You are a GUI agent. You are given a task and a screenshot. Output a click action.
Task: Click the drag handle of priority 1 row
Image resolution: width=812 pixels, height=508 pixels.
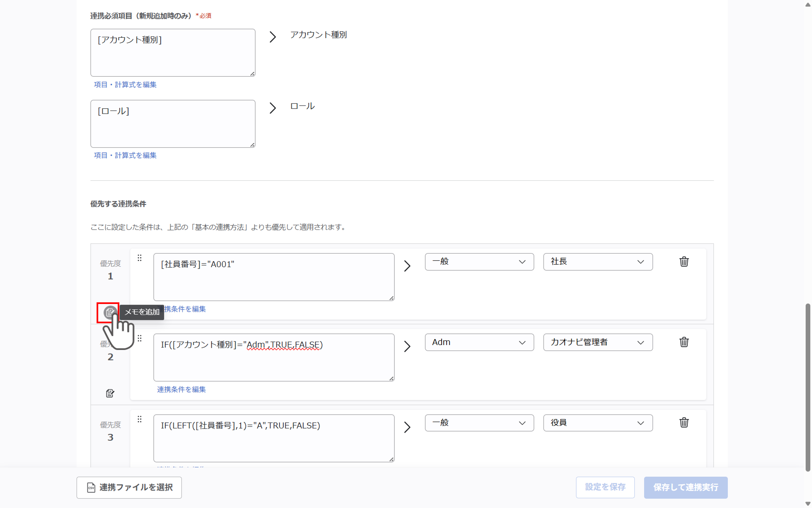click(x=140, y=258)
